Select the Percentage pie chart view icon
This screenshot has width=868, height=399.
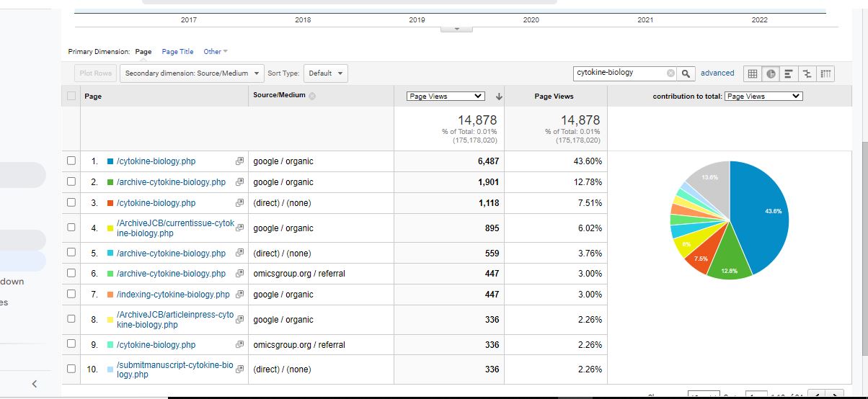(x=771, y=73)
